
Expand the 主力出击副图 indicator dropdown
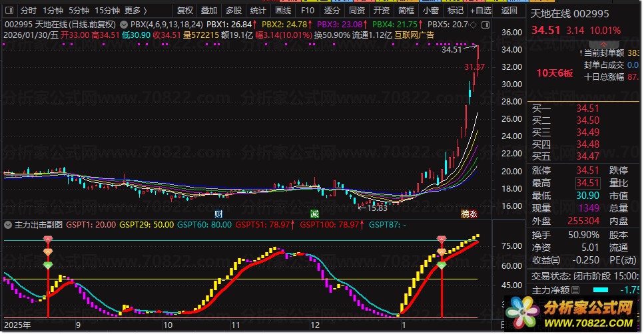[7, 225]
